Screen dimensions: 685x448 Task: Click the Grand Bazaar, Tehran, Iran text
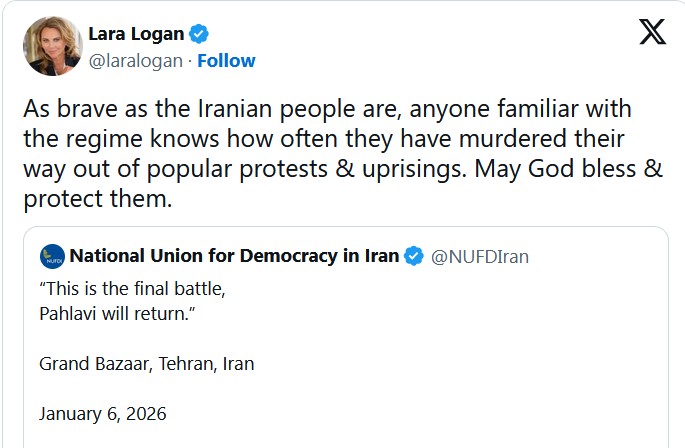(146, 363)
